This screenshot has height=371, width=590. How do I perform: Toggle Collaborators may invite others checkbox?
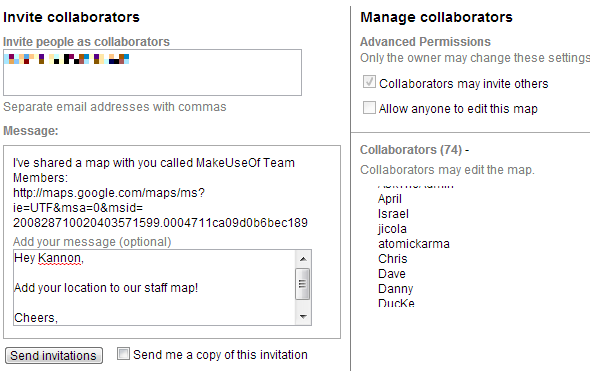pos(369,82)
